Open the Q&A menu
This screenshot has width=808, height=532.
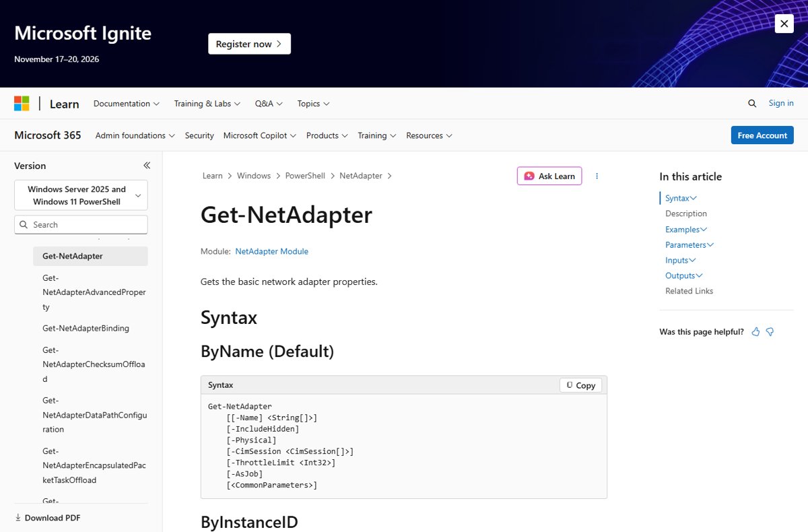pyautogui.click(x=269, y=104)
